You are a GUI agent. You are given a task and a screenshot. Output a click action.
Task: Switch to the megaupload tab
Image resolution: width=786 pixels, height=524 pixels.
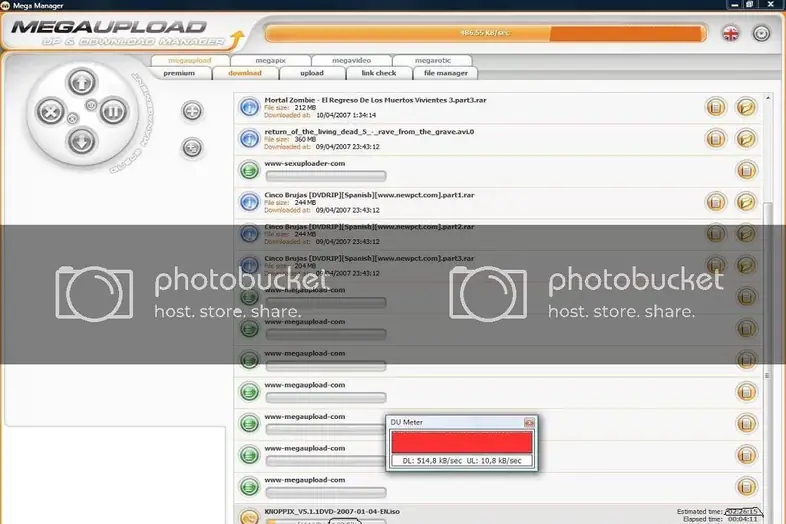click(190, 60)
